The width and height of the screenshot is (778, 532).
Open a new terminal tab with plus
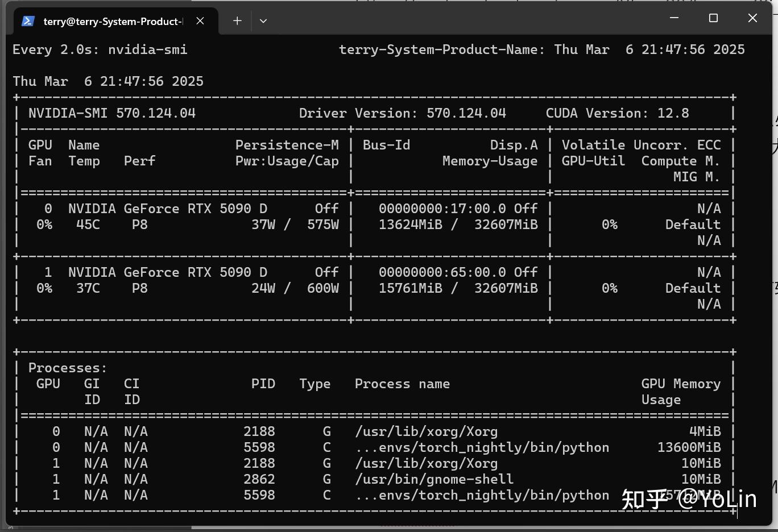coord(237,21)
